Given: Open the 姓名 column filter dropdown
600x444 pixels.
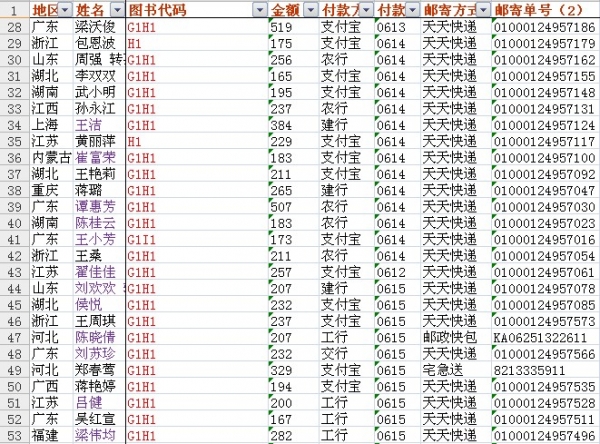Looking at the screenshot, I should click(115, 10).
